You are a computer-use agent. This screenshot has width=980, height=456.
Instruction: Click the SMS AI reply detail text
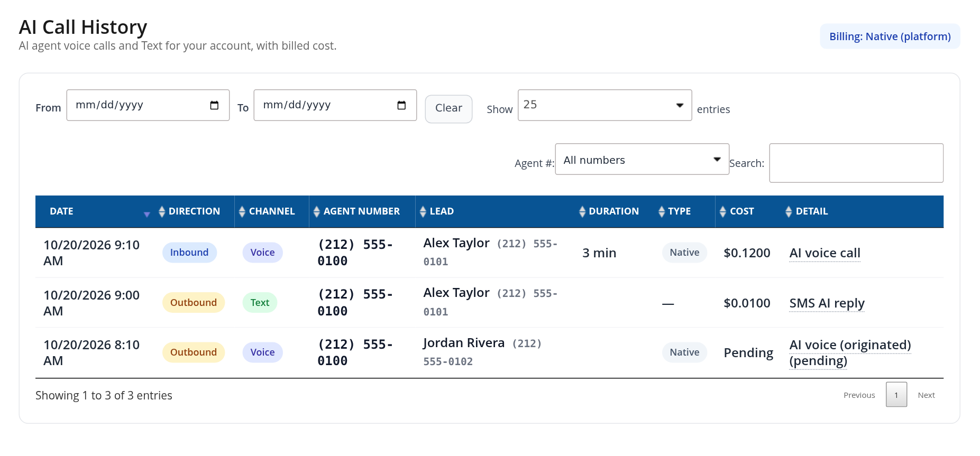pyautogui.click(x=827, y=303)
